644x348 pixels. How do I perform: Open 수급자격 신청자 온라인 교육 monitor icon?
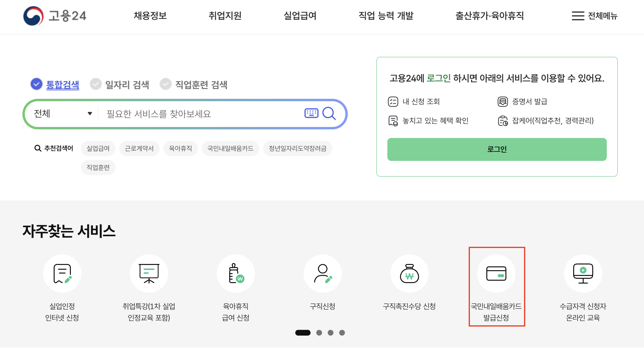583,274
